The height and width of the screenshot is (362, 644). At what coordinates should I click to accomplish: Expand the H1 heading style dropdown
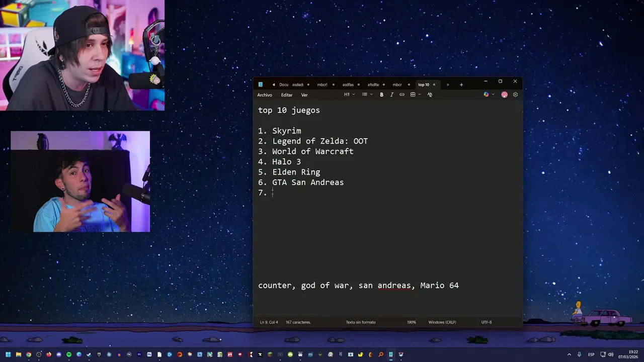[x=350, y=95]
